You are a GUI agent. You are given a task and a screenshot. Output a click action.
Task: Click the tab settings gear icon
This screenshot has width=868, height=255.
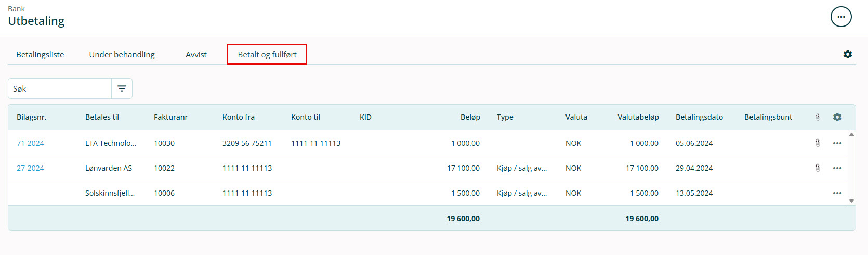tap(848, 54)
